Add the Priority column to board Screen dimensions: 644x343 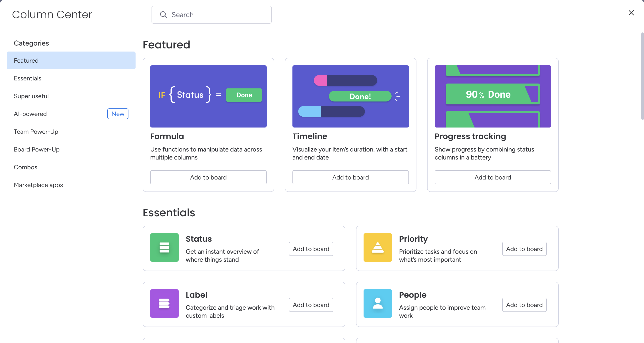524,249
